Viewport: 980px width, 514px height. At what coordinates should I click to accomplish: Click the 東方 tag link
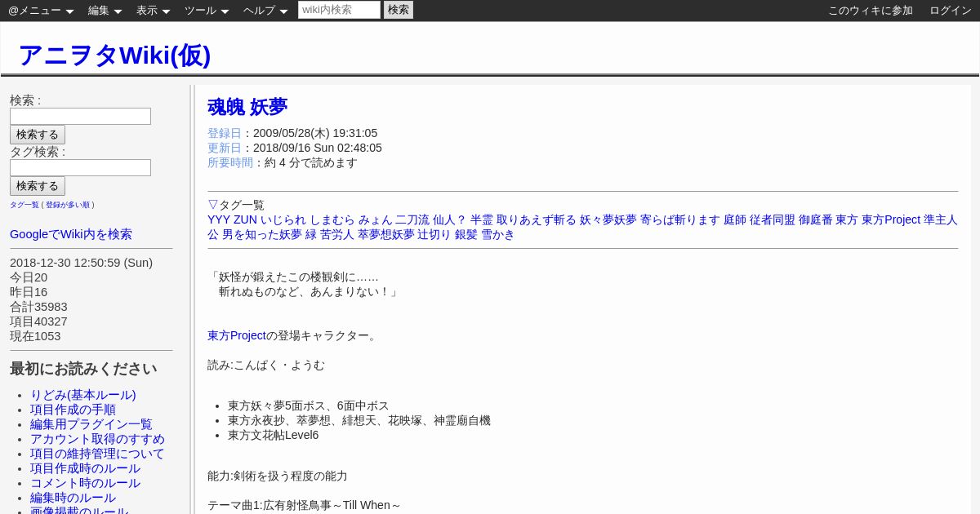[x=847, y=219]
